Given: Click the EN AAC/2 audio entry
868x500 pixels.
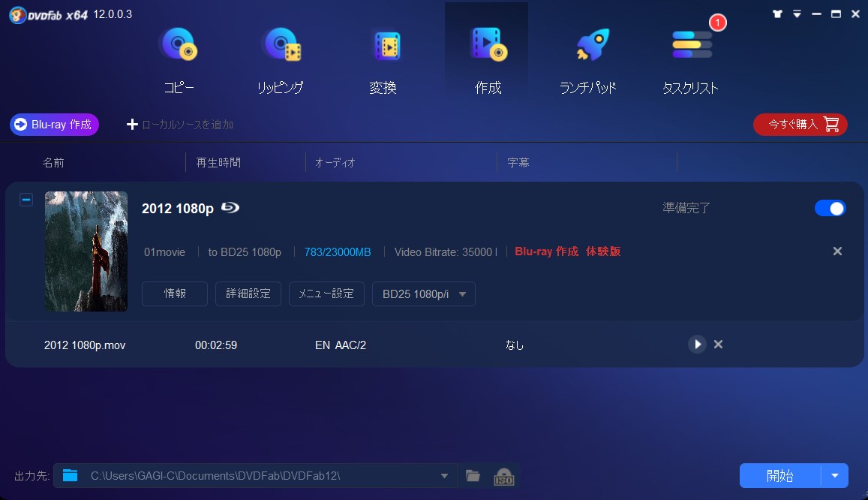Looking at the screenshot, I should point(341,345).
